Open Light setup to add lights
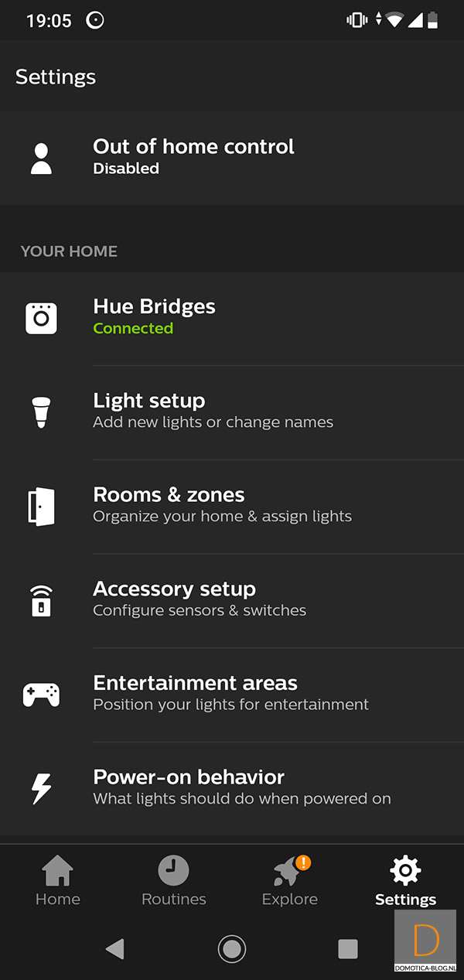This screenshot has width=464, height=980. 213,411
